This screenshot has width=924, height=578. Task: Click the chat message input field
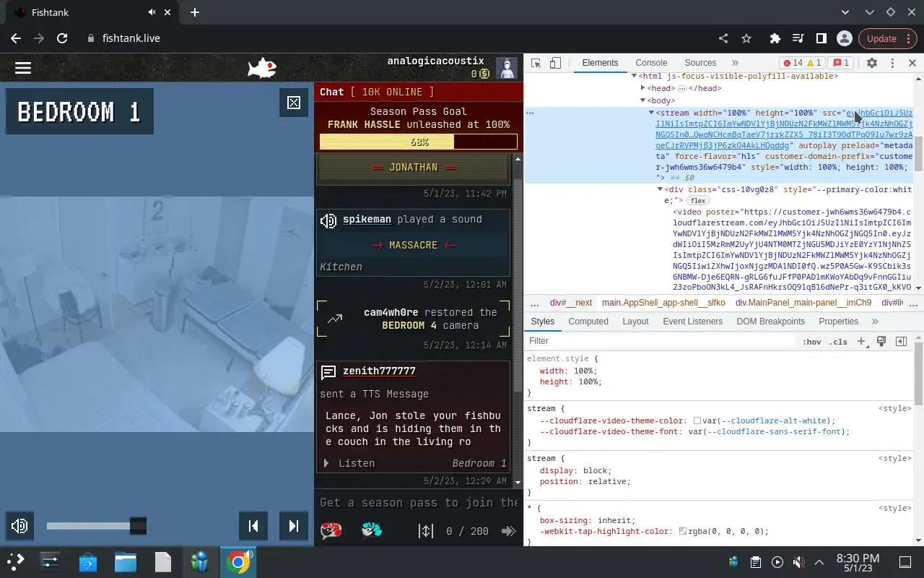click(x=419, y=502)
